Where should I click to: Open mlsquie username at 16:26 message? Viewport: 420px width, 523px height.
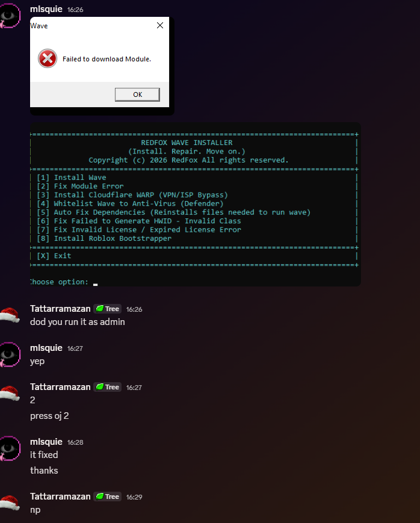46,9
